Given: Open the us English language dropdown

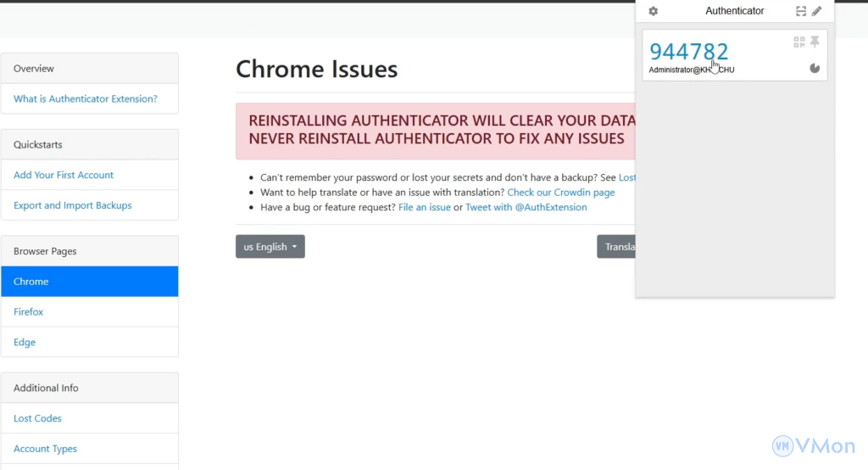Looking at the screenshot, I should [x=270, y=247].
